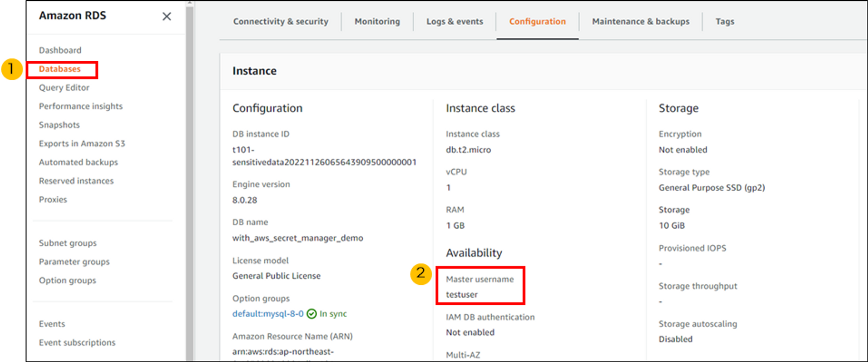Open the default:mysql-8-0 option group link
The width and height of the screenshot is (868, 362).
click(x=268, y=314)
